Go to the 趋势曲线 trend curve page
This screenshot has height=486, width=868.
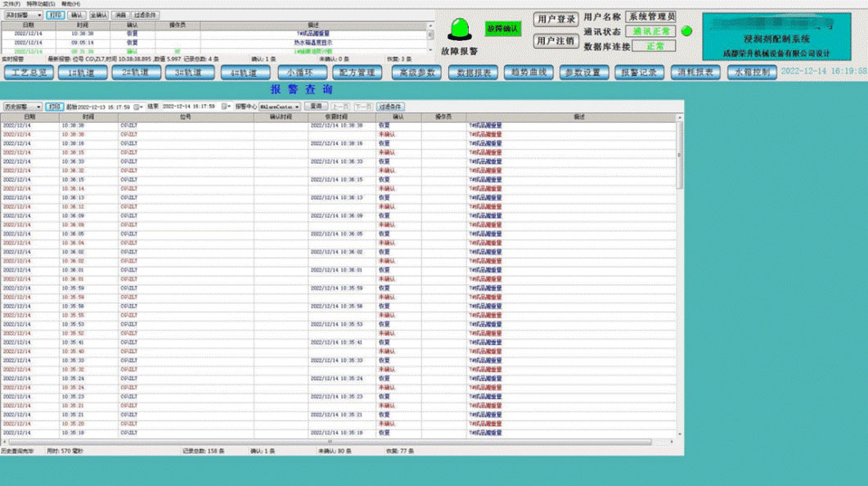point(528,72)
